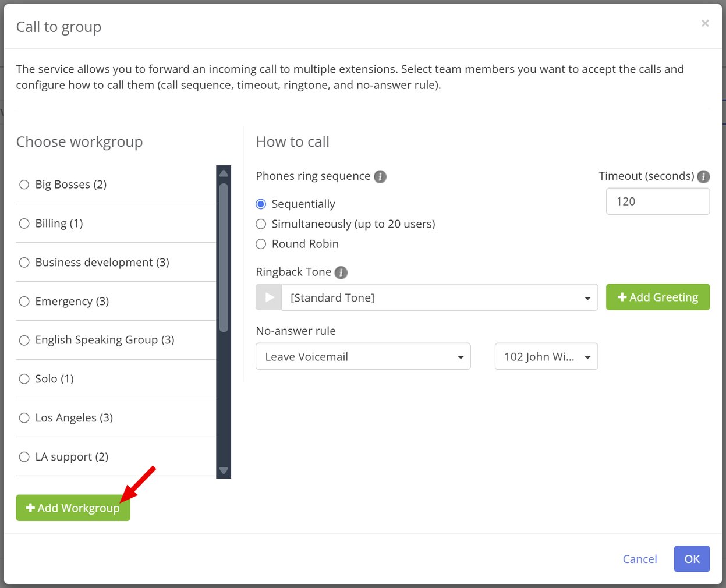
Task: Choose Round Robin ring sequence
Action: coord(261,244)
